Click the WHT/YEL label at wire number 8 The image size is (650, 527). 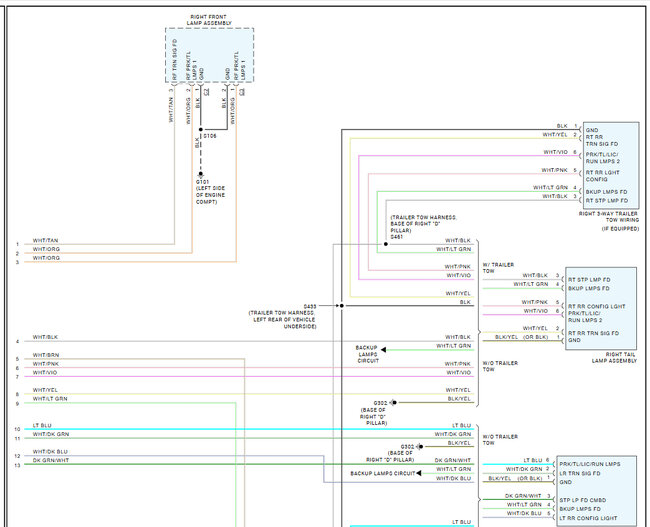point(45,390)
